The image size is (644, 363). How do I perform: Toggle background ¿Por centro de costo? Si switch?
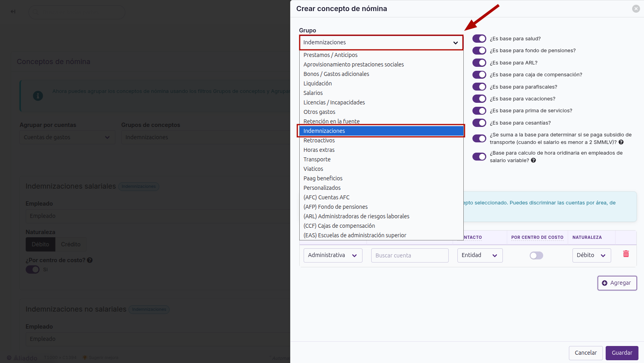tap(32, 270)
